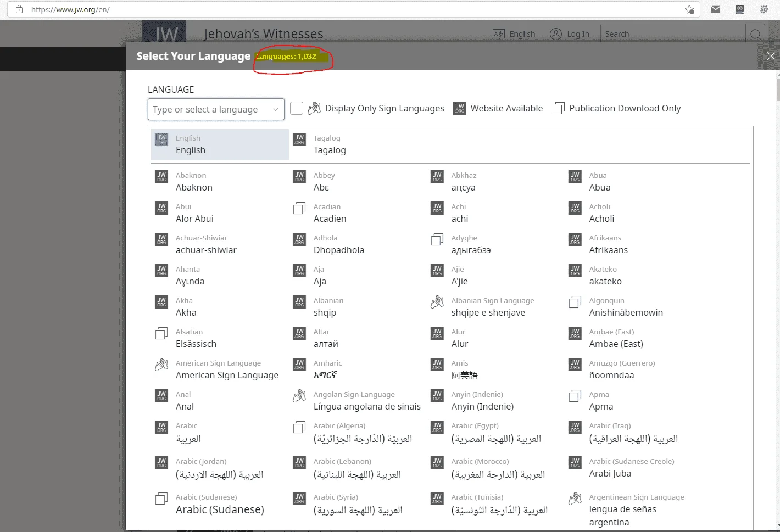Image resolution: width=780 pixels, height=532 pixels.
Task: Open the browser extensions gear icon
Action: click(x=764, y=9)
